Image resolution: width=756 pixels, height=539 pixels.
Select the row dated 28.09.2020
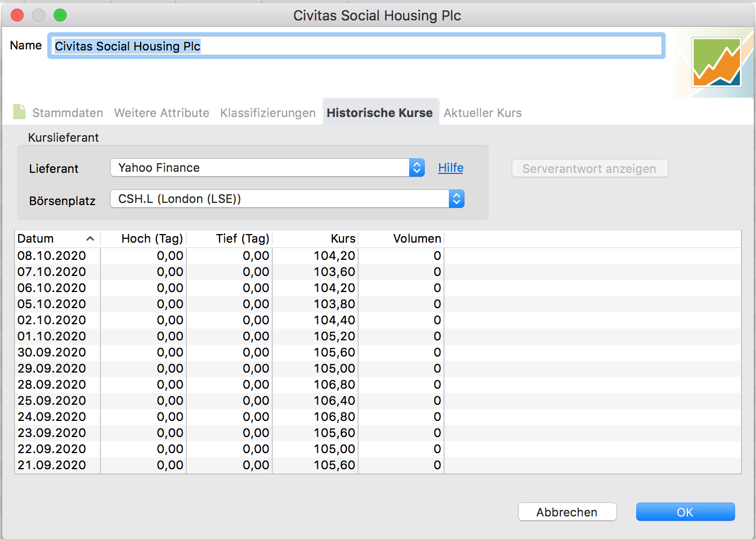tap(378, 384)
